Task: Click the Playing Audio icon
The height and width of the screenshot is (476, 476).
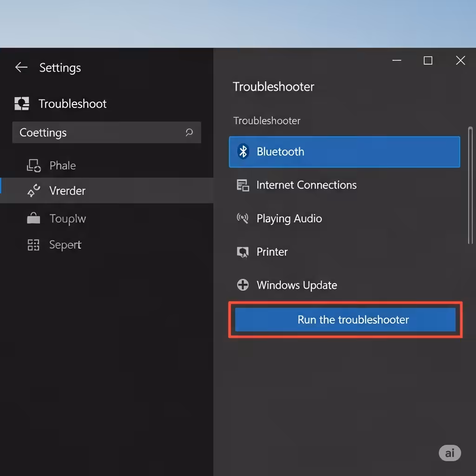Action: (x=243, y=218)
